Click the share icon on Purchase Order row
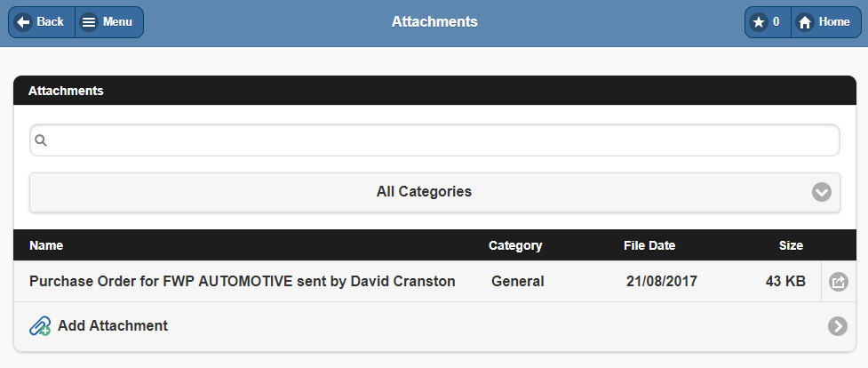This screenshot has width=868, height=368. click(838, 282)
